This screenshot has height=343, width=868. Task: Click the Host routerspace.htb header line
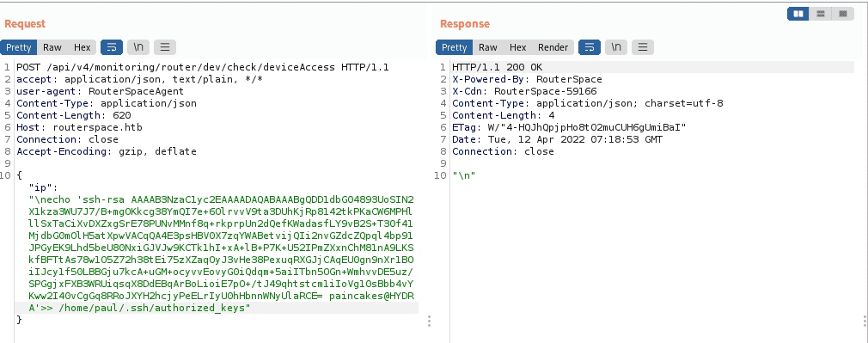click(79, 127)
